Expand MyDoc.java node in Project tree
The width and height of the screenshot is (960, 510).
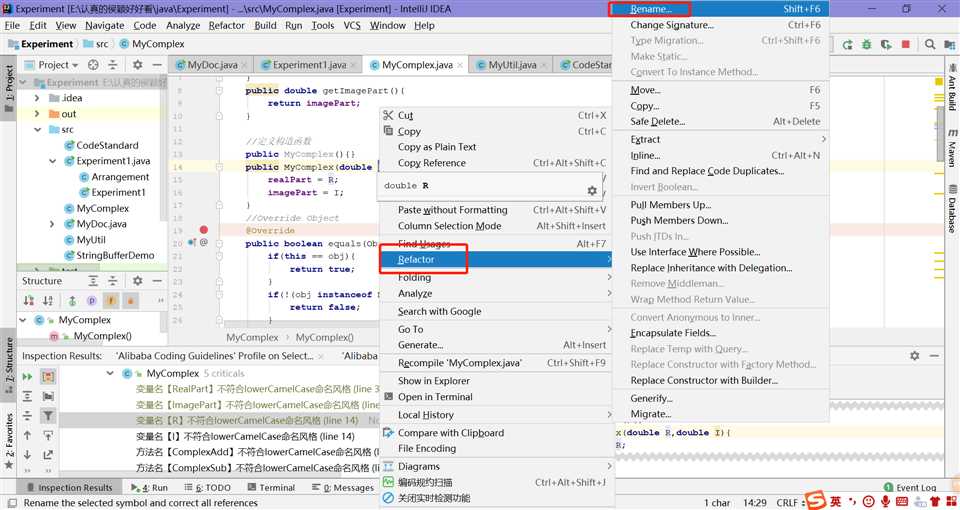coord(52,224)
